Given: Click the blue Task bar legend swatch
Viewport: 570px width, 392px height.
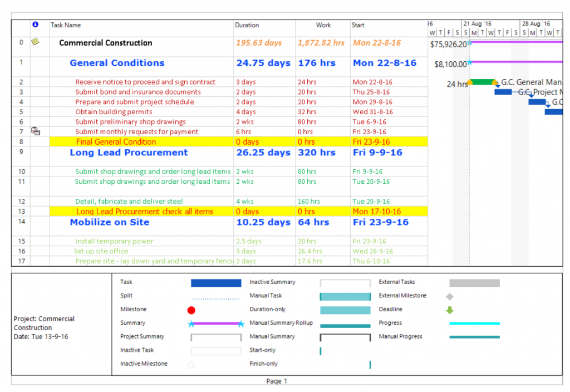Looking at the screenshot, I should pyautogui.click(x=216, y=283).
